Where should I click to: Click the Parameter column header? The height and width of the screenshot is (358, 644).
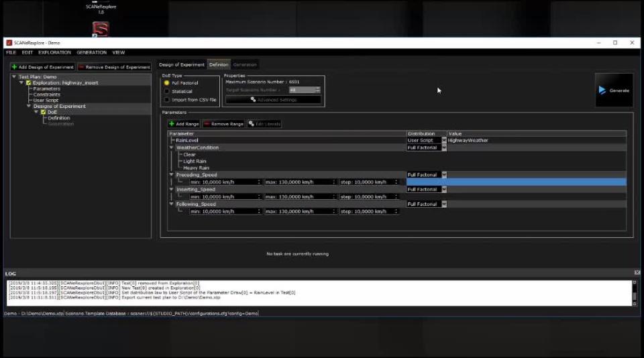286,134
